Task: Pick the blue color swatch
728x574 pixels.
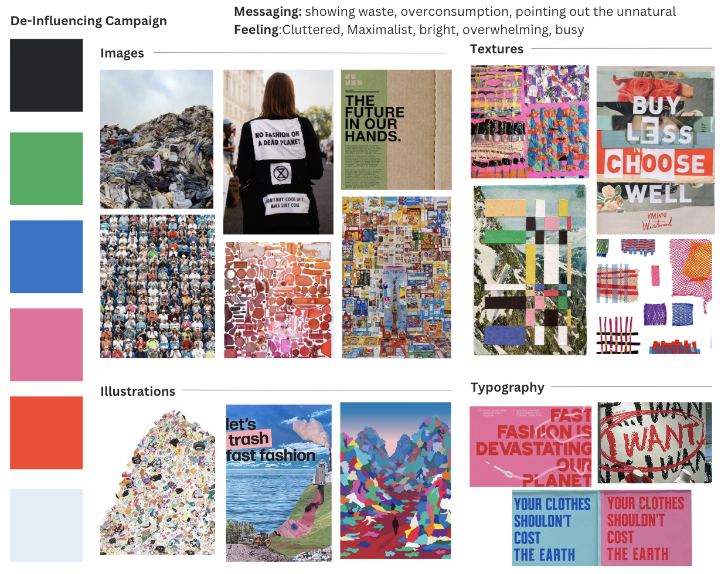Action: click(x=46, y=257)
